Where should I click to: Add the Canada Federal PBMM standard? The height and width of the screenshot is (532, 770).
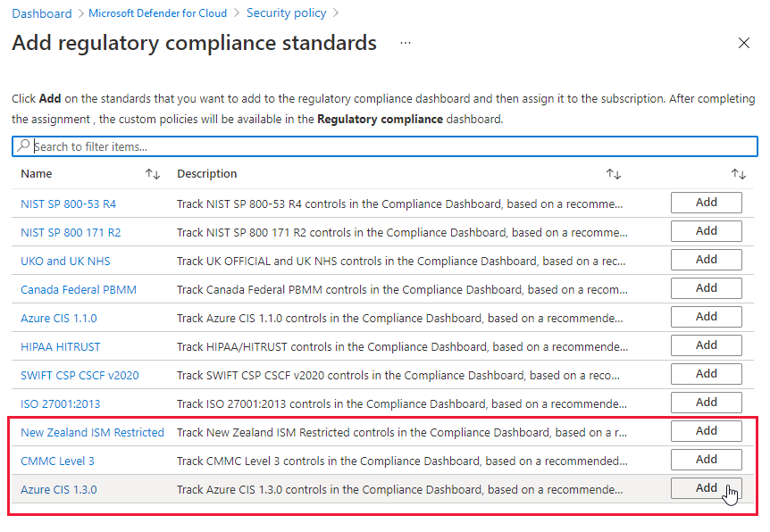point(707,288)
